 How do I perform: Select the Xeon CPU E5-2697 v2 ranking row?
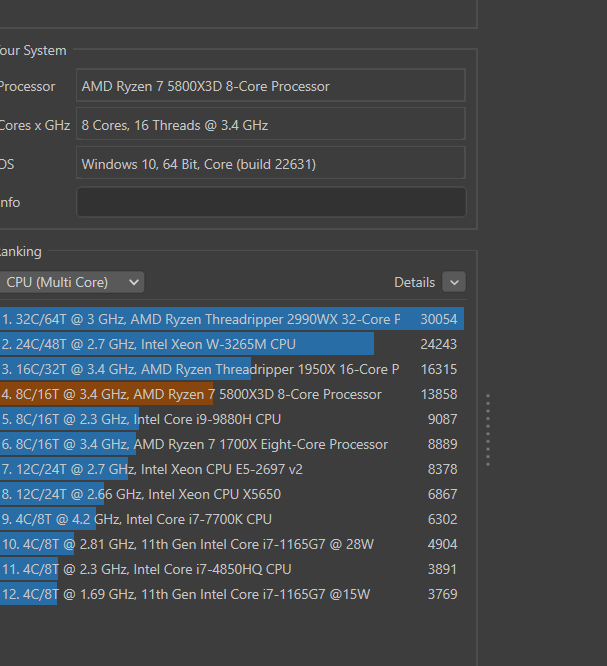click(232, 469)
